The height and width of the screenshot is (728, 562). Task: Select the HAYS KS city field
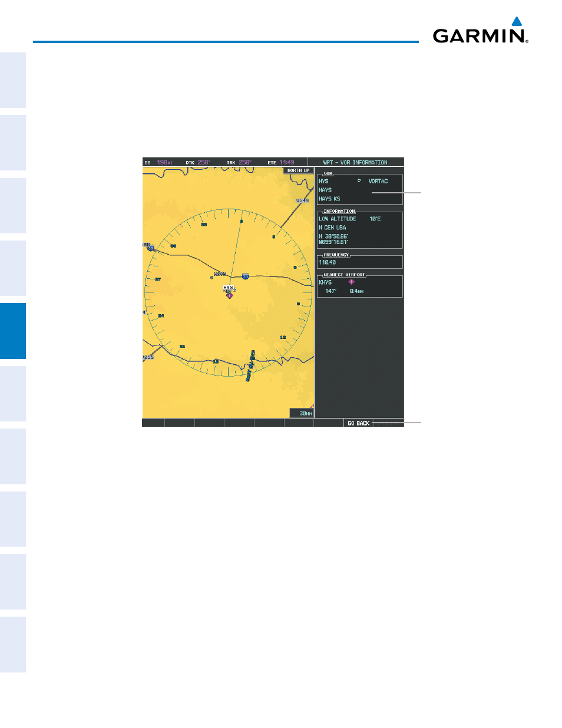pyautogui.click(x=329, y=199)
